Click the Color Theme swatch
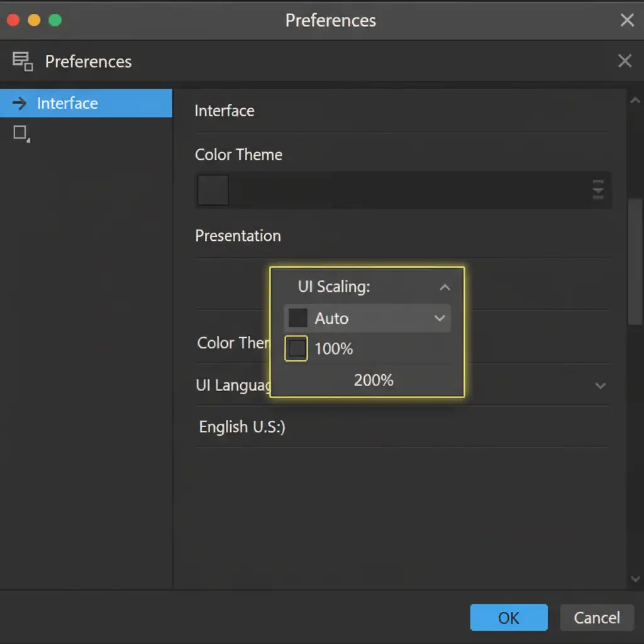 point(213,190)
